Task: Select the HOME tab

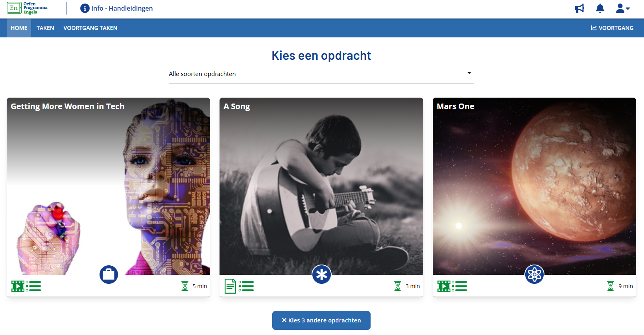Action: coord(19,28)
